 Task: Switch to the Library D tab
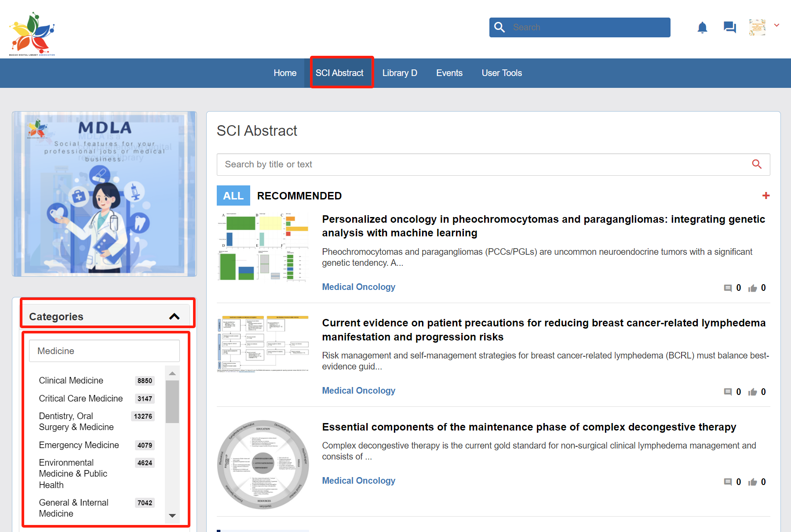[x=399, y=73]
